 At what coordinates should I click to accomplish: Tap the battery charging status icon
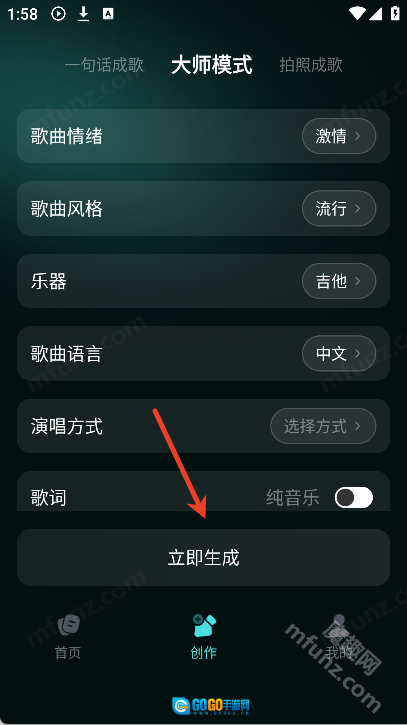(395, 13)
